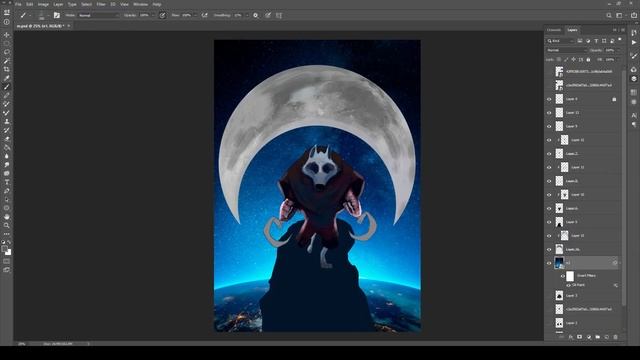
Task: Click the layer Opacity value field
Action: point(610,50)
